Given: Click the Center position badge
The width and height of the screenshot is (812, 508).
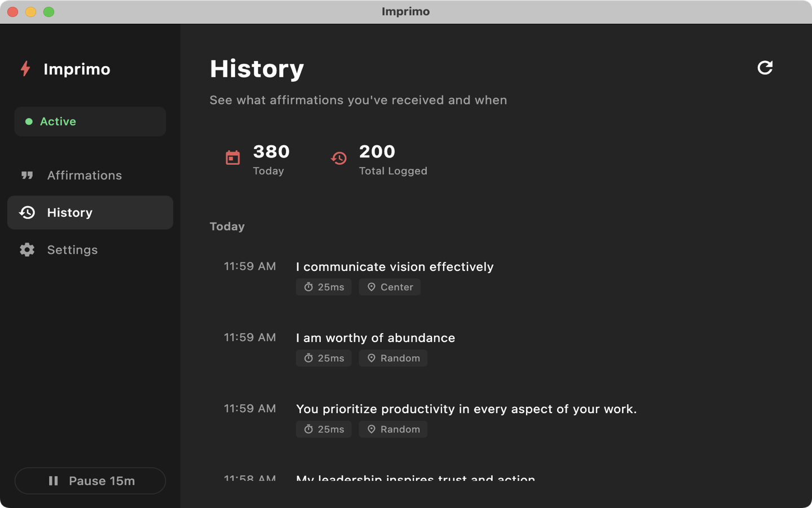Looking at the screenshot, I should tap(389, 287).
